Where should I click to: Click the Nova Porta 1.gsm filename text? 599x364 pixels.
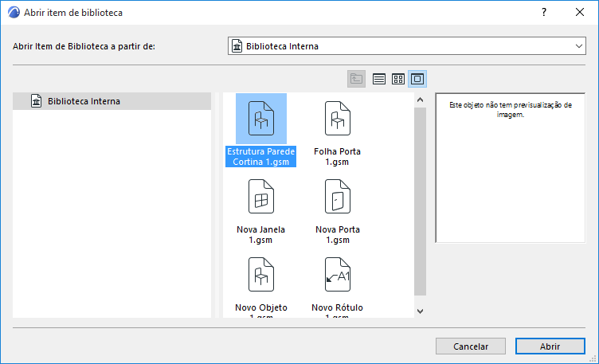[x=337, y=234]
